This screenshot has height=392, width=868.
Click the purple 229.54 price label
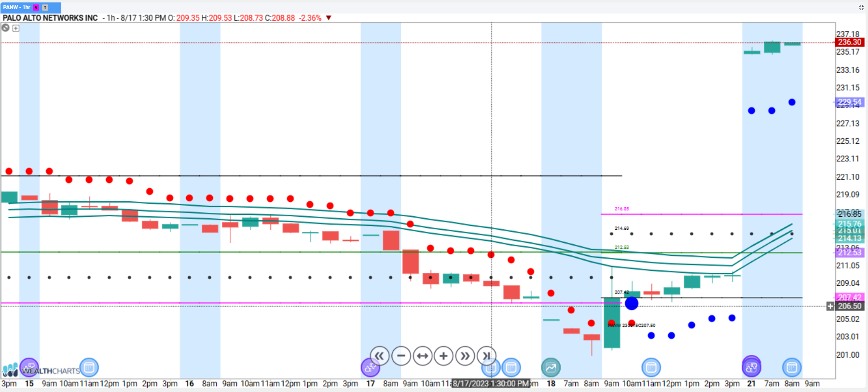pyautogui.click(x=849, y=102)
